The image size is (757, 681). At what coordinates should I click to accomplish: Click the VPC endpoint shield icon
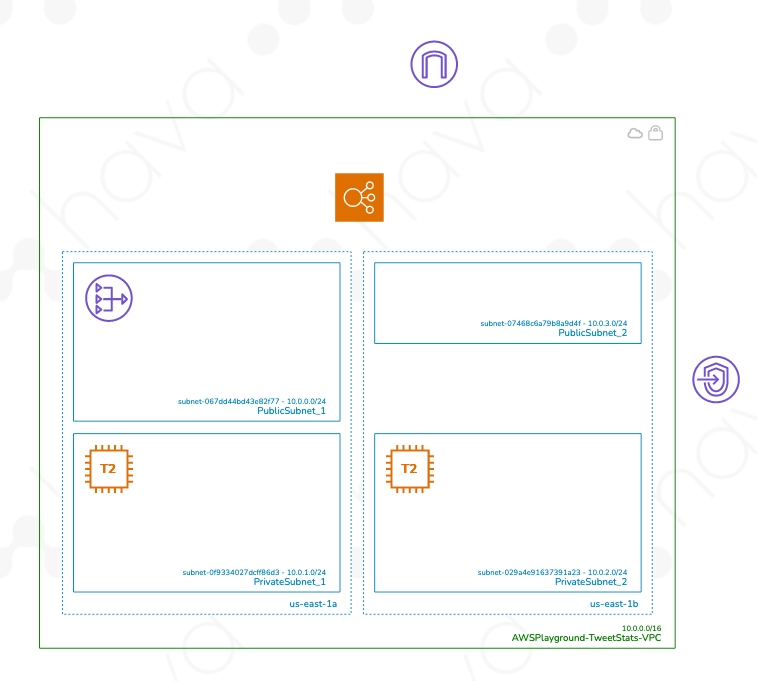[x=716, y=381]
